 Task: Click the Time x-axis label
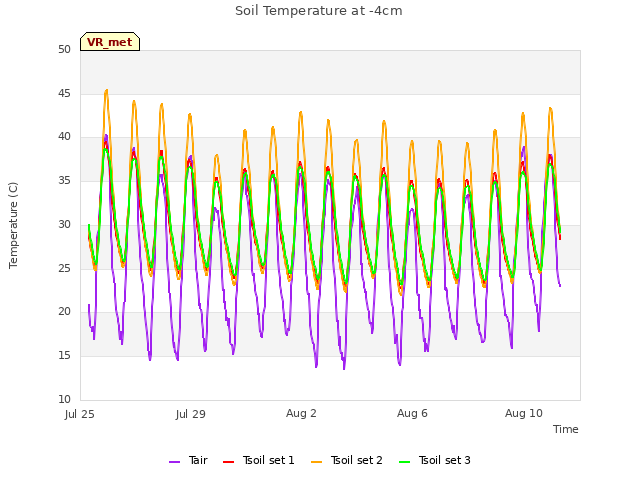click(566, 429)
